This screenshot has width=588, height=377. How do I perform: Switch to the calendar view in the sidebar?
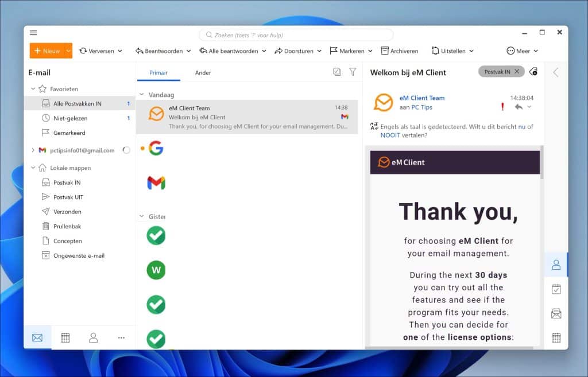(x=65, y=337)
